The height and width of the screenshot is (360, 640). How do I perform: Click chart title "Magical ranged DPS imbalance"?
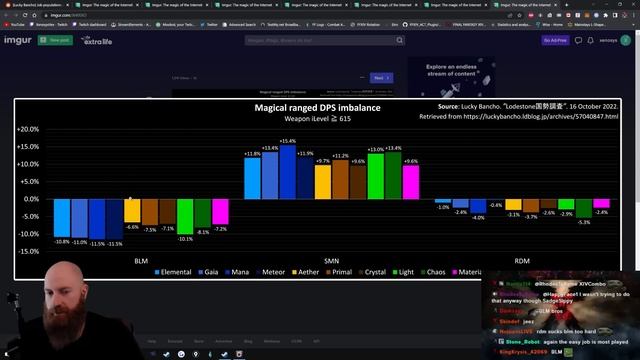(x=317, y=108)
